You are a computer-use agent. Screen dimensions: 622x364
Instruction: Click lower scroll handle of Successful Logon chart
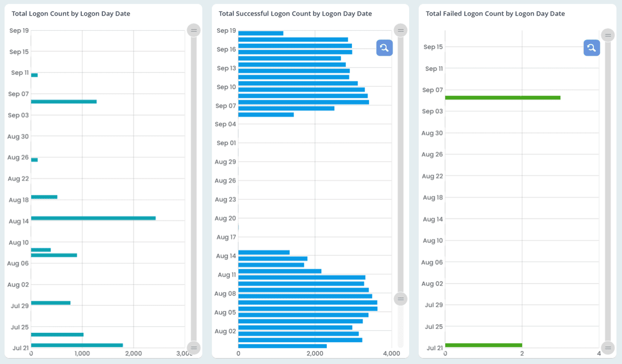[x=401, y=299]
